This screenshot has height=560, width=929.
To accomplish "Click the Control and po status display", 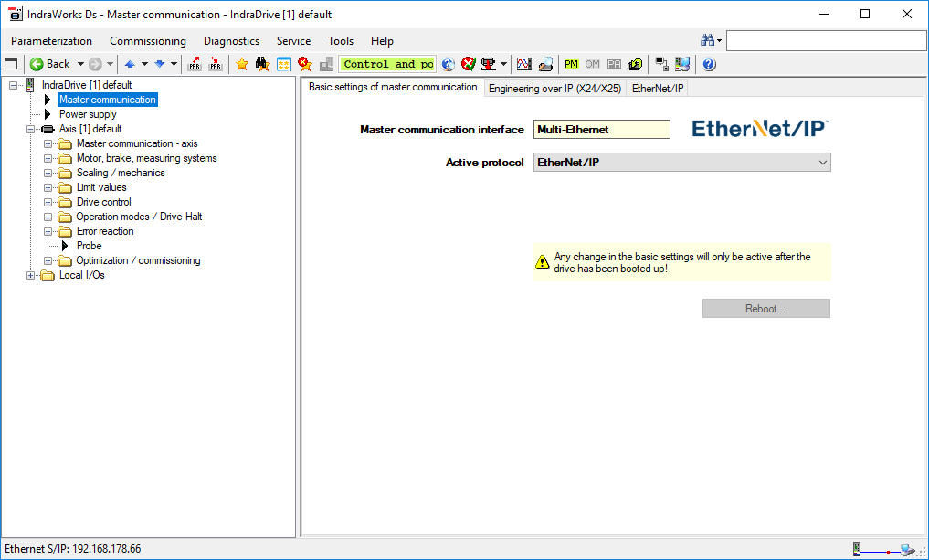I will point(387,64).
